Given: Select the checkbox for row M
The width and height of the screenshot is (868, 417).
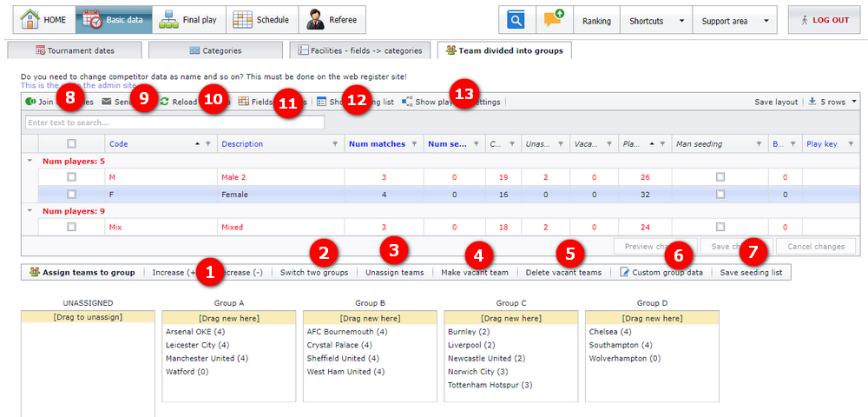Looking at the screenshot, I should coord(71,177).
